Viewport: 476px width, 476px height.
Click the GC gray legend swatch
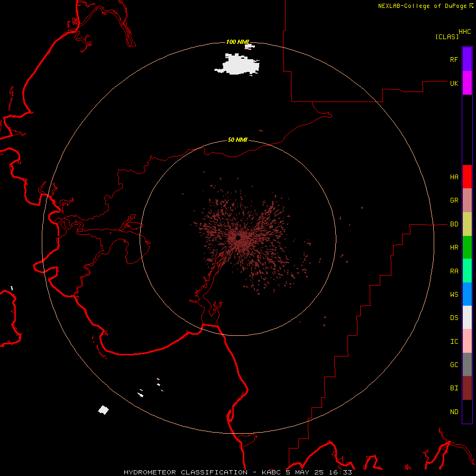click(467, 364)
